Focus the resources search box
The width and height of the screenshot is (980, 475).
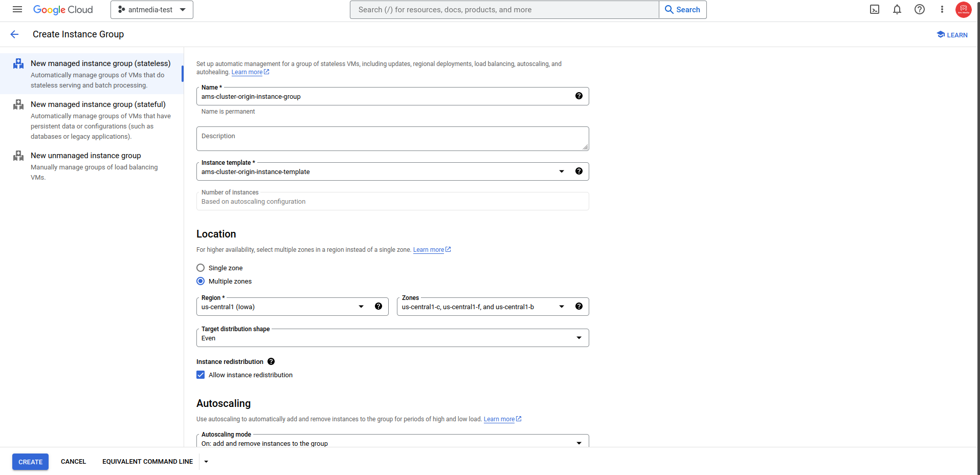tap(504, 10)
